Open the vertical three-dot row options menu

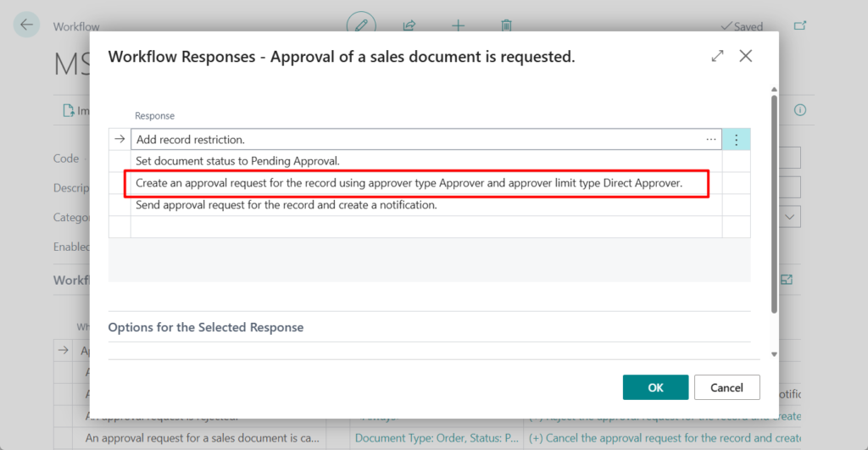pyautogui.click(x=736, y=140)
